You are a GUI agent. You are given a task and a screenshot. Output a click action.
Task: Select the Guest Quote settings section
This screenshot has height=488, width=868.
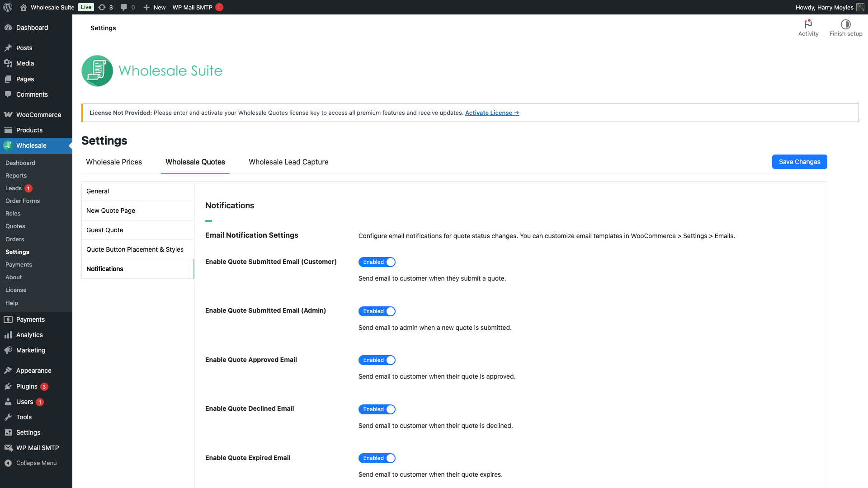[104, 230]
